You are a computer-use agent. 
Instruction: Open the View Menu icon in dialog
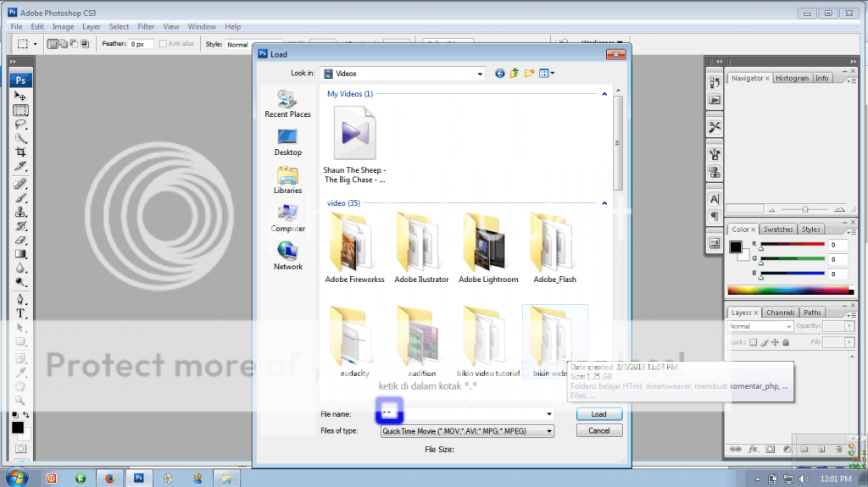[547, 74]
